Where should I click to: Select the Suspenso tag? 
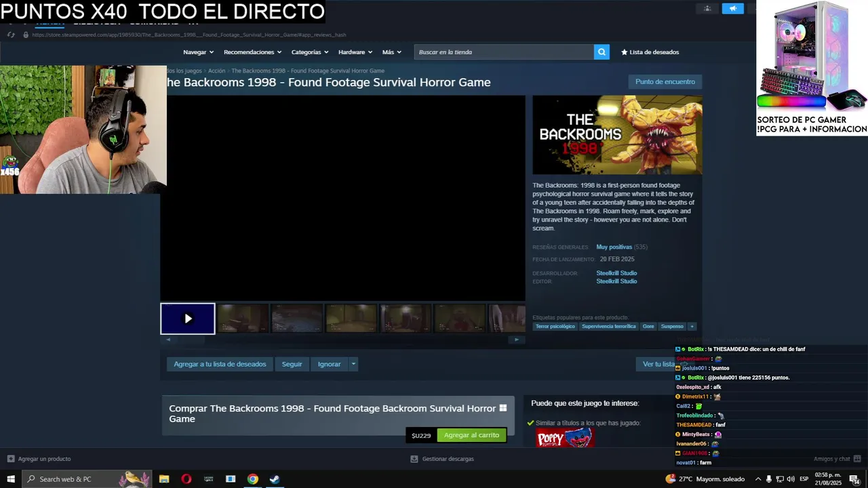tap(672, 327)
